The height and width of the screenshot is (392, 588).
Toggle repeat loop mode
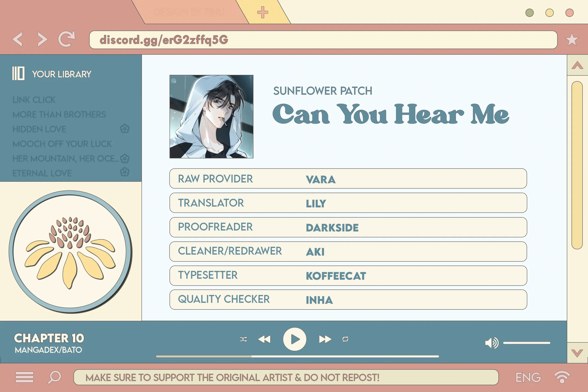345,339
